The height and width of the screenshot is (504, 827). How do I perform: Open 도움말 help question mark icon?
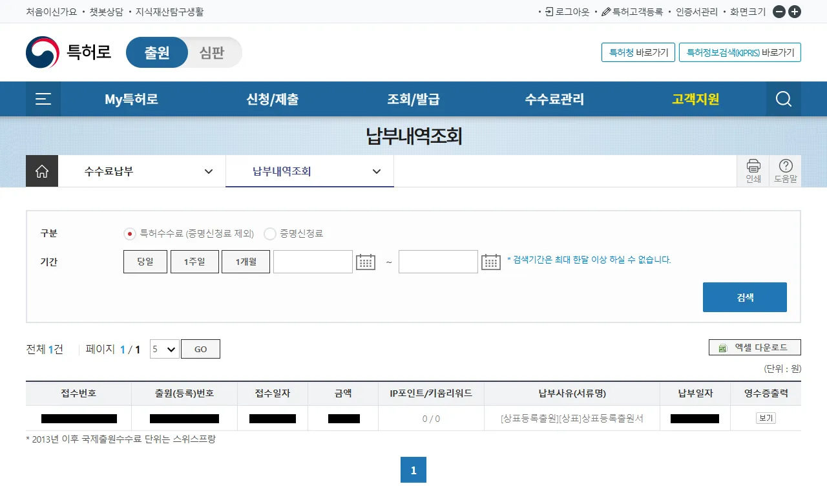click(786, 171)
